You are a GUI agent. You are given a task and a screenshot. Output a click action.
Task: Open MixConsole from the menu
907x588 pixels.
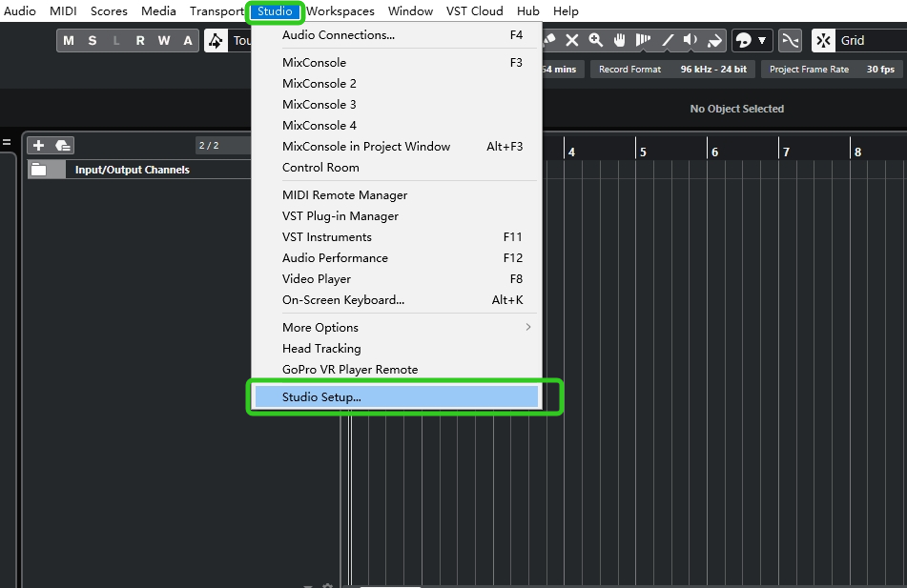coord(397,63)
